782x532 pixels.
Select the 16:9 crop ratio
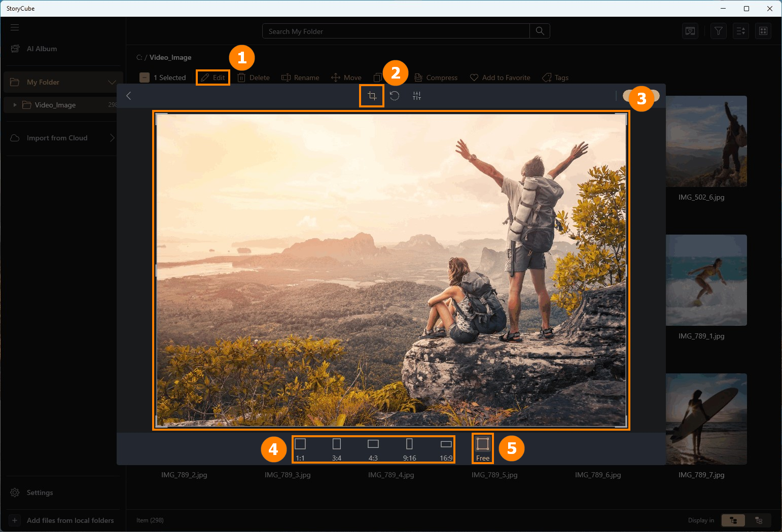(446, 449)
